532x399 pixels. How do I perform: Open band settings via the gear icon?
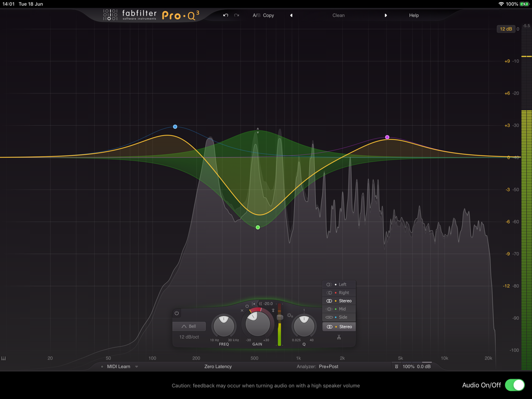[x=289, y=315]
